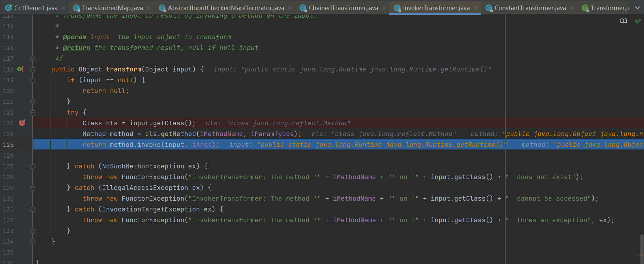Collapse the Javadoc comment fold at line 117
The image size is (644, 264).
pyautogui.click(x=33, y=58)
